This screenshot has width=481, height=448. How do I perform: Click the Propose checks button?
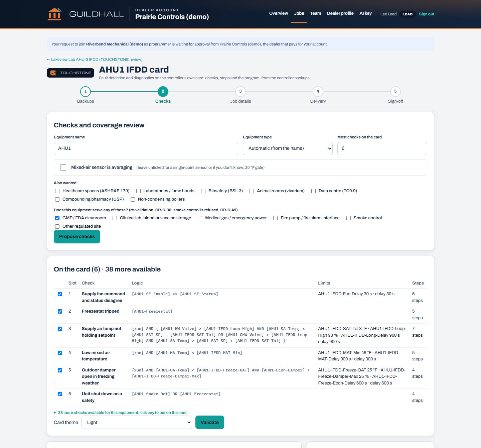[77, 237]
